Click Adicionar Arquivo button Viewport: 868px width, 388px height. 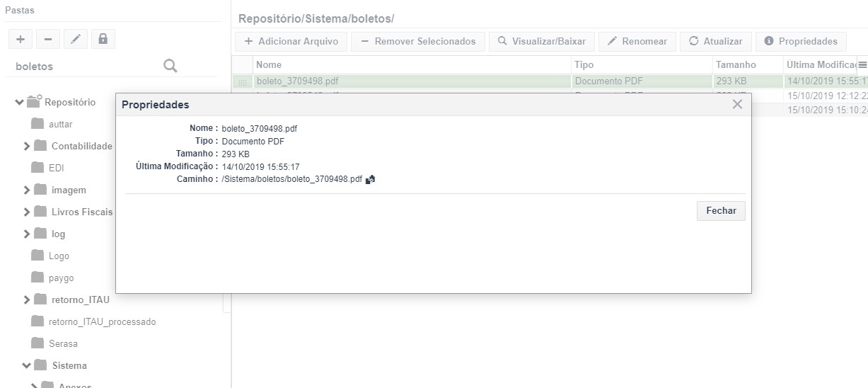(291, 41)
